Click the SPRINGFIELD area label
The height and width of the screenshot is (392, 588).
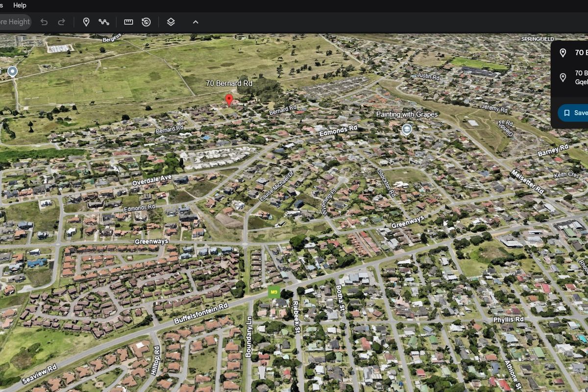(x=537, y=38)
